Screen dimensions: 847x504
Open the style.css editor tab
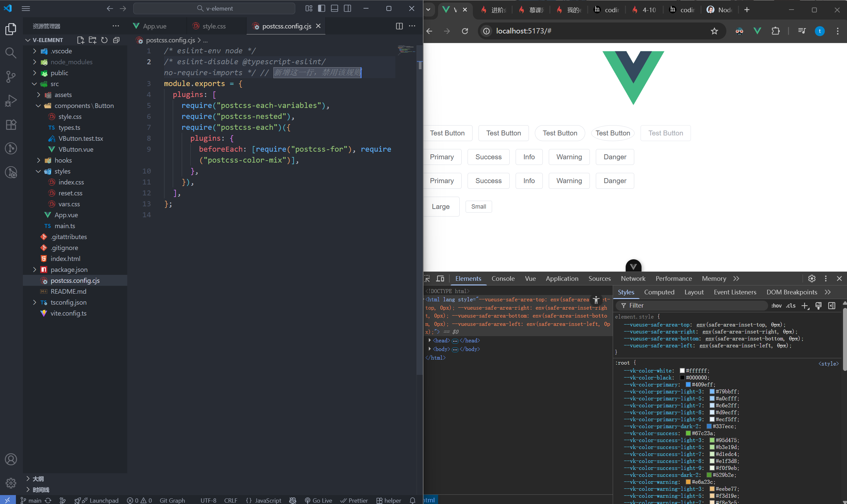click(x=214, y=26)
